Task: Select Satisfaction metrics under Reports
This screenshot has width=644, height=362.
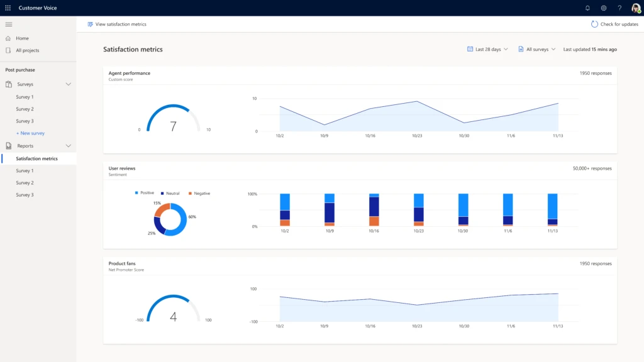Action: [38, 158]
